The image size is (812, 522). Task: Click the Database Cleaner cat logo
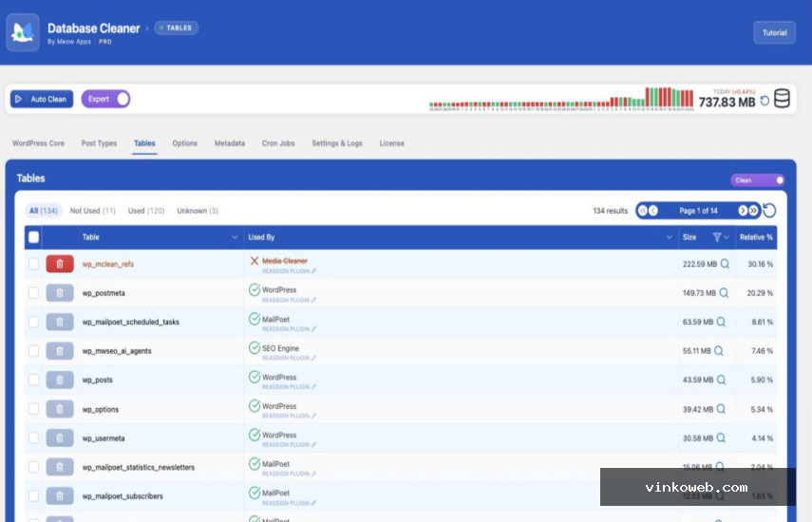coord(23,32)
